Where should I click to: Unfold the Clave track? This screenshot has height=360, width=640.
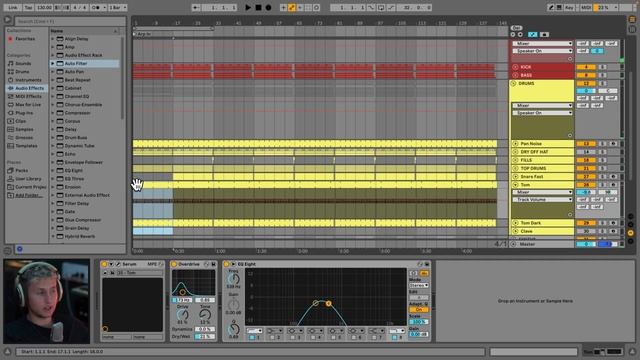(515, 231)
